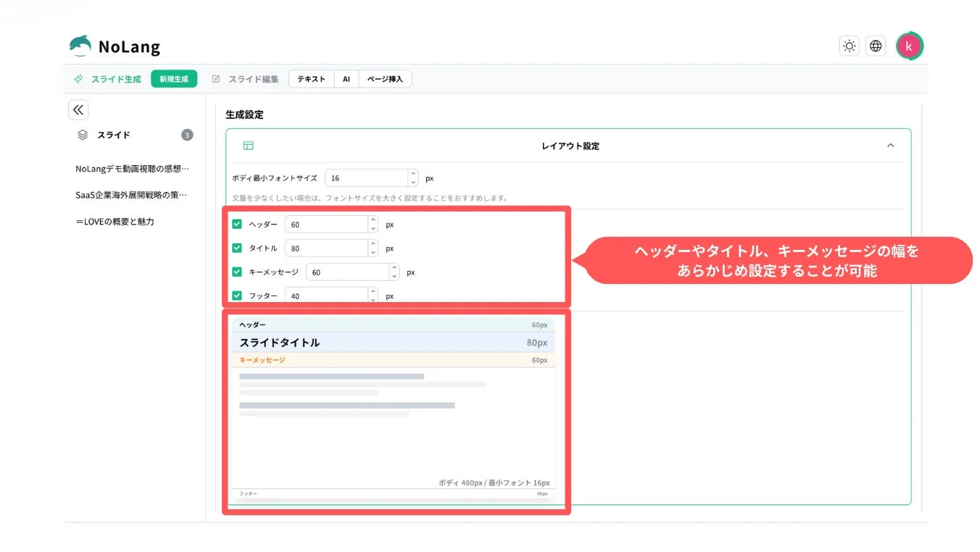Collapse the レイアウト設定 panel chevron

pos(891,145)
